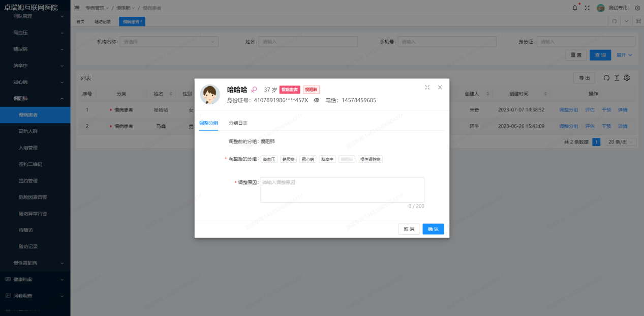Select 高血压 as the adjusted group
The height and width of the screenshot is (316, 644).
tap(269, 158)
